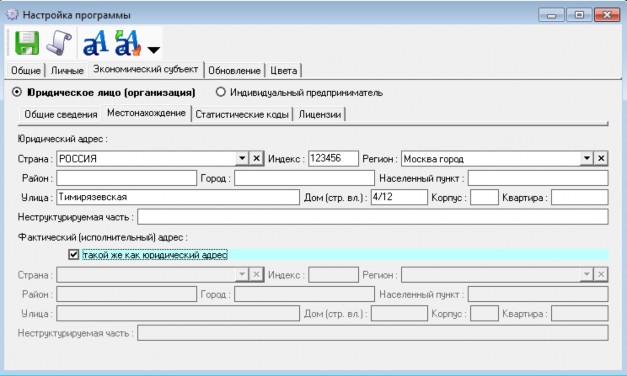Open the black arrow dropdown in toolbar
627x376 pixels.
tap(154, 50)
